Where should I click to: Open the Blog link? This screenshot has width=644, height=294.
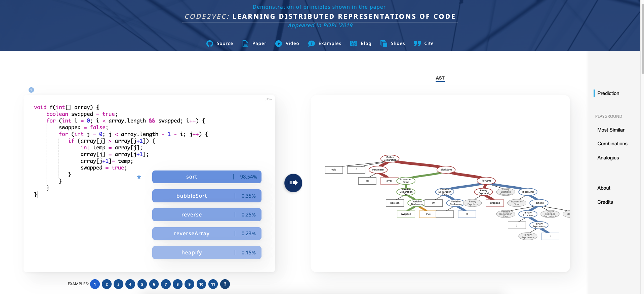[366, 44]
